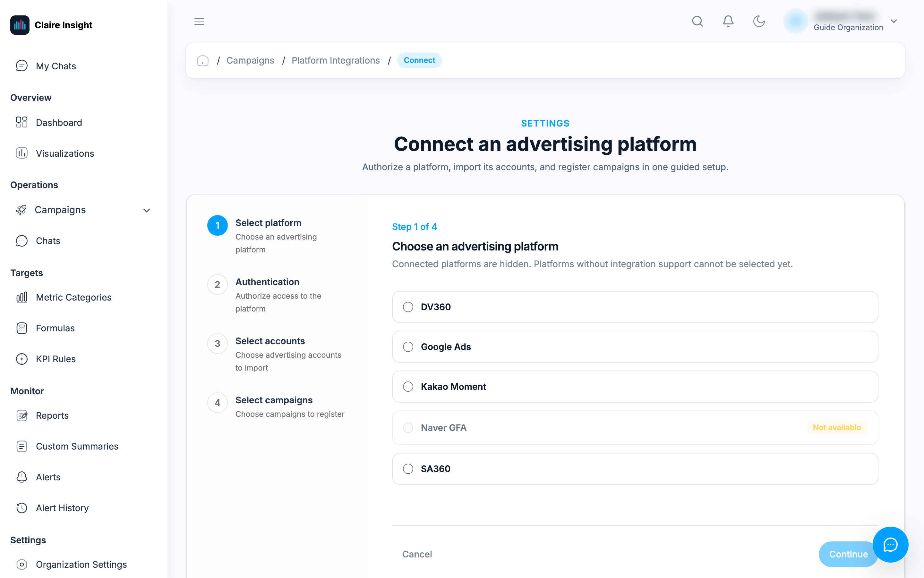This screenshot has width=924, height=578.
Task: Click the home breadcrumb icon
Action: (x=203, y=60)
